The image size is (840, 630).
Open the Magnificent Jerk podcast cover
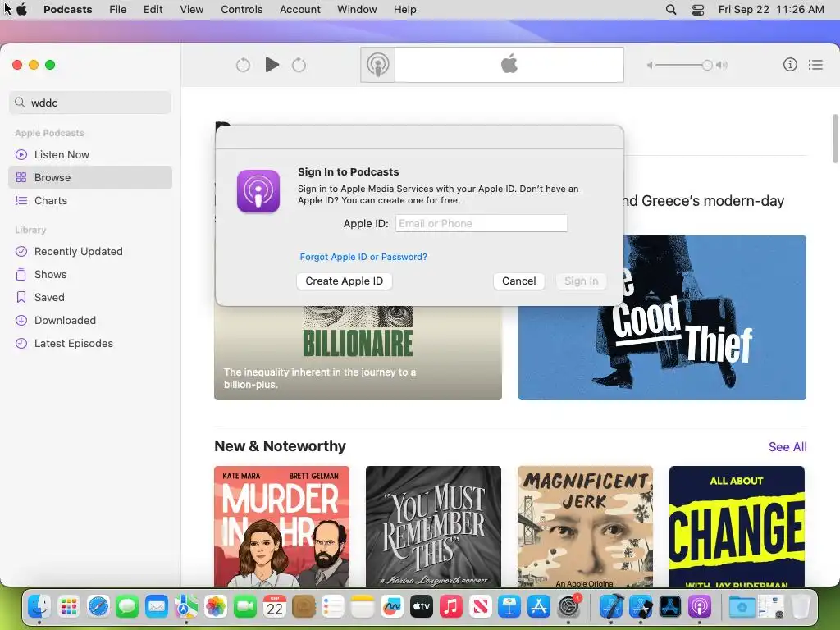click(x=585, y=526)
